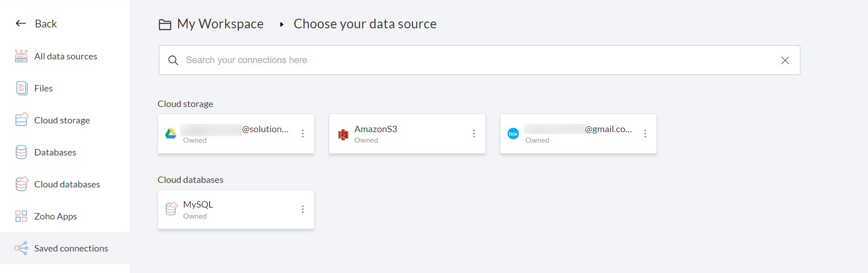
Task: Open the Databases sidebar icon
Action: coord(21,152)
